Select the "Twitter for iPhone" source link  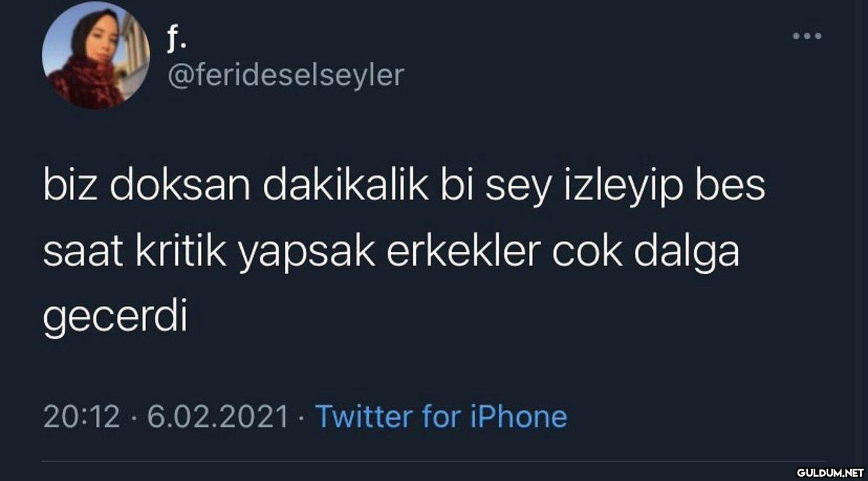pos(442,417)
